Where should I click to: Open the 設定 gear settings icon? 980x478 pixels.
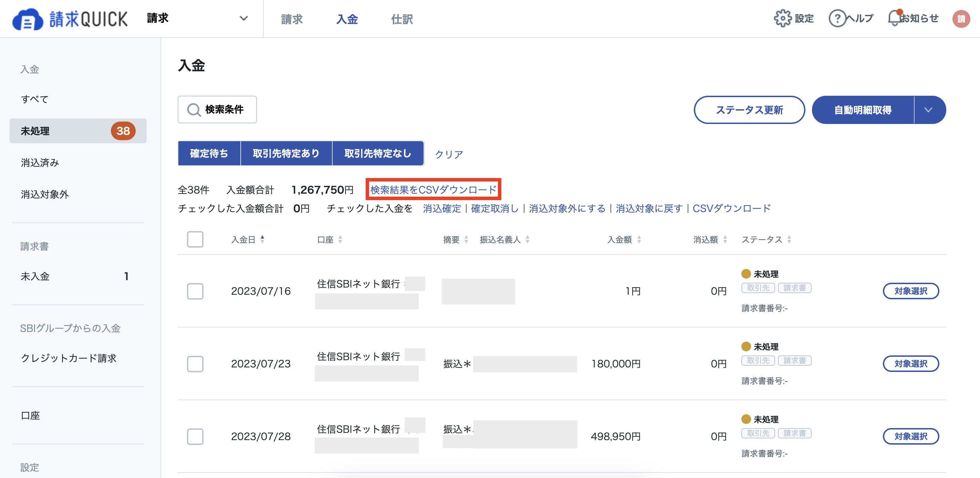pyautogui.click(x=783, y=18)
